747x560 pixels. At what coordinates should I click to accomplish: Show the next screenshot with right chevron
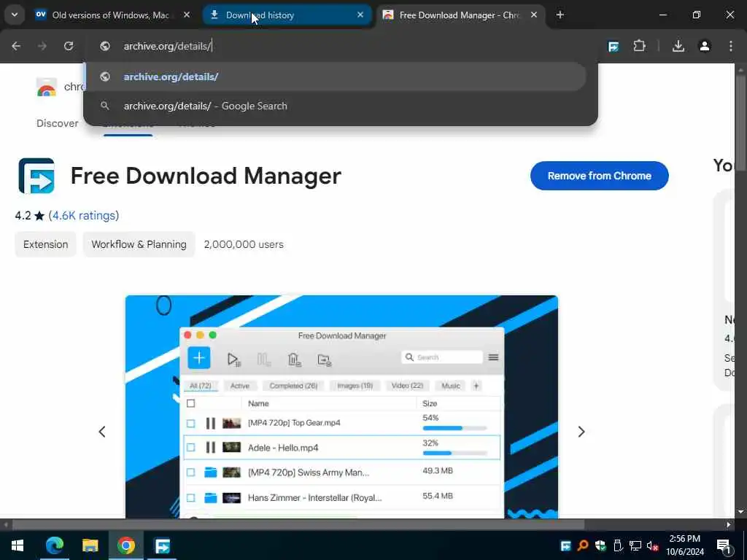coord(581,432)
